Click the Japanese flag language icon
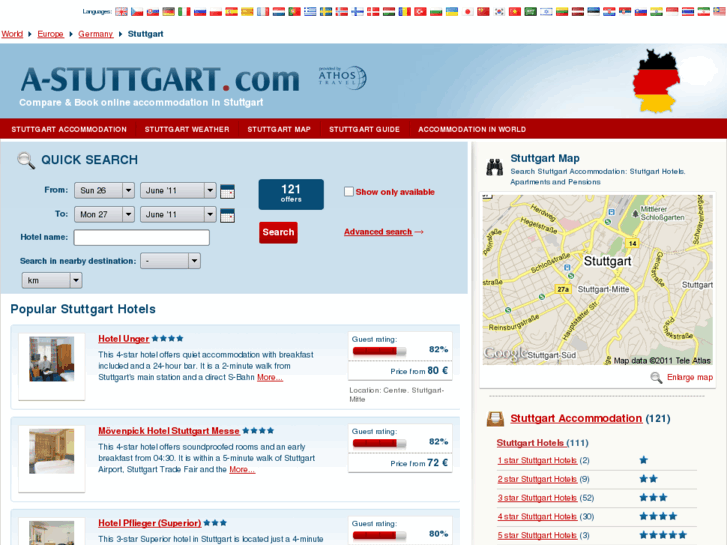Image resolution: width=727 pixels, height=545 pixels. tap(468, 12)
